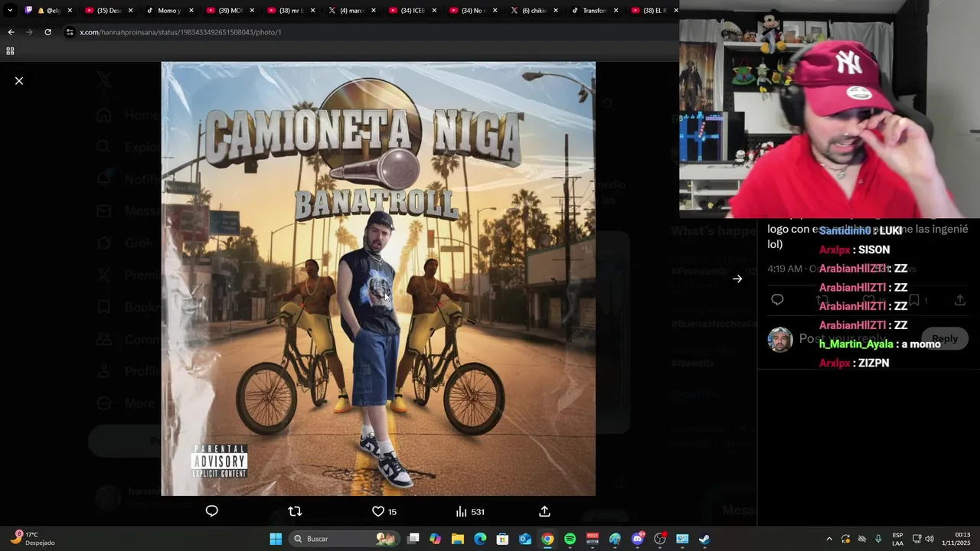This screenshot has height=551, width=980.
Task: Click the microphone icon in system tray
Action: point(878,539)
